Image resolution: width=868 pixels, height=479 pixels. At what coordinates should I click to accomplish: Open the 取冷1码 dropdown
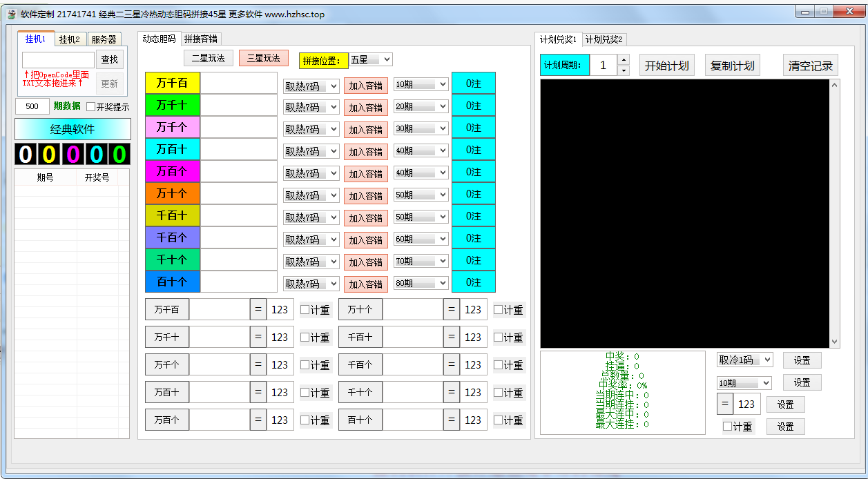pos(744,360)
